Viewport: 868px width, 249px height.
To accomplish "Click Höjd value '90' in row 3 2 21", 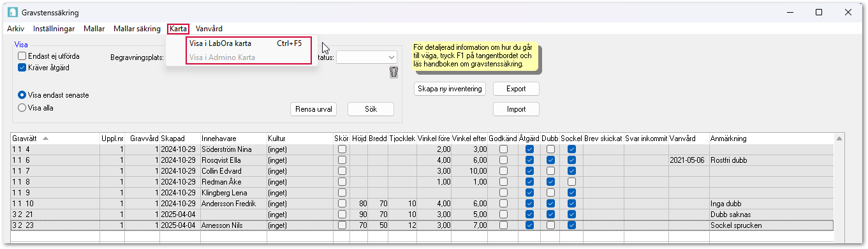I will point(359,215).
